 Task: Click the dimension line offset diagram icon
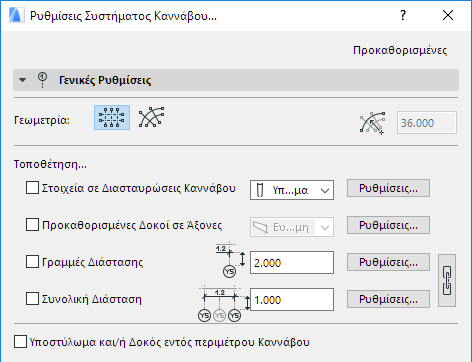[230, 261]
